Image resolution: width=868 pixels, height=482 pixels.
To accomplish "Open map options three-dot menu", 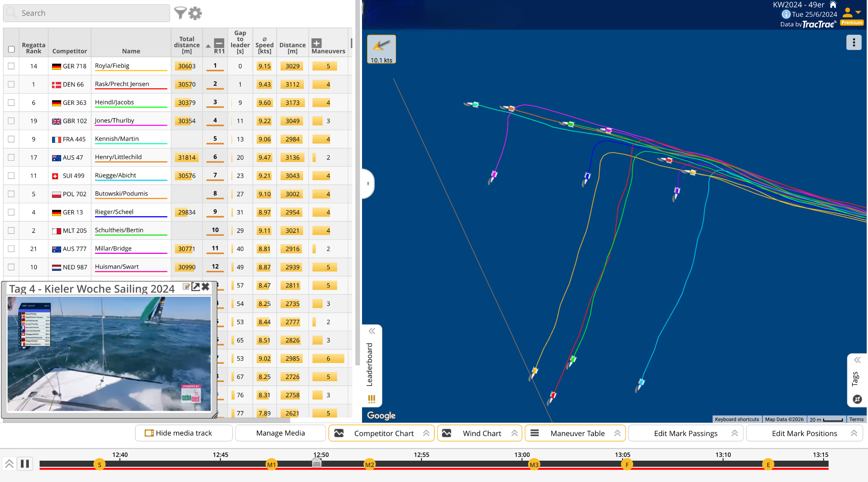I will point(854,42).
